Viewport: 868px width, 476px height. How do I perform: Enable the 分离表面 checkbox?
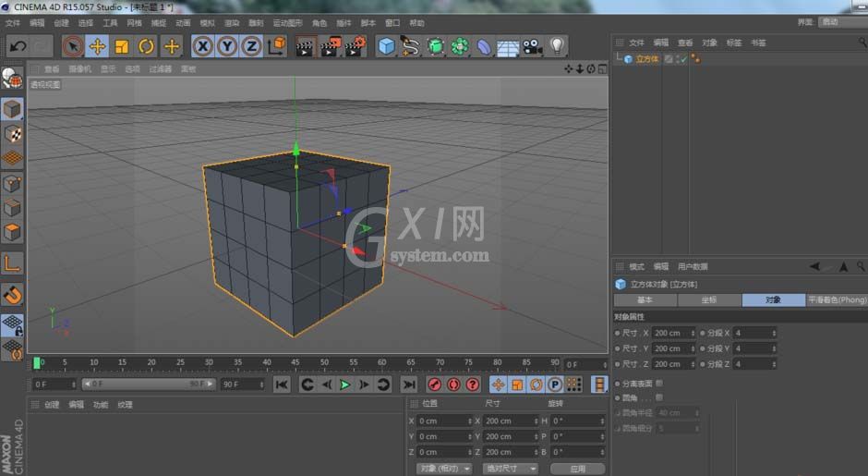coord(658,383)
